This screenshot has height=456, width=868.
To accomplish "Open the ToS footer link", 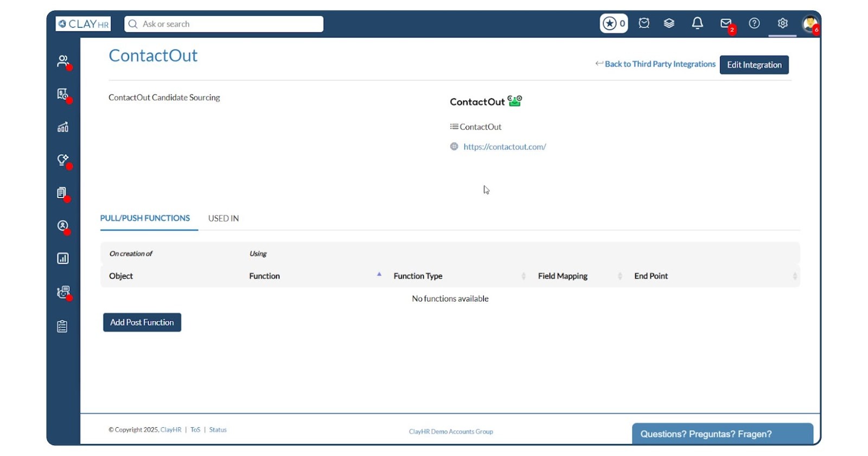I will [x=195, y=430].
